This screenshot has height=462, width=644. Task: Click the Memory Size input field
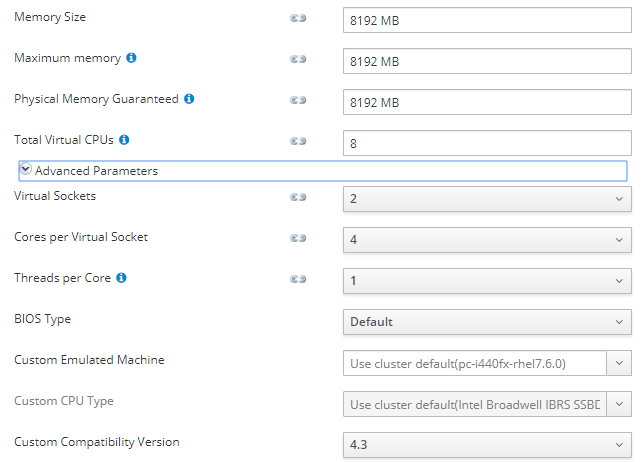pyautogui.click(x=487, y=19)
